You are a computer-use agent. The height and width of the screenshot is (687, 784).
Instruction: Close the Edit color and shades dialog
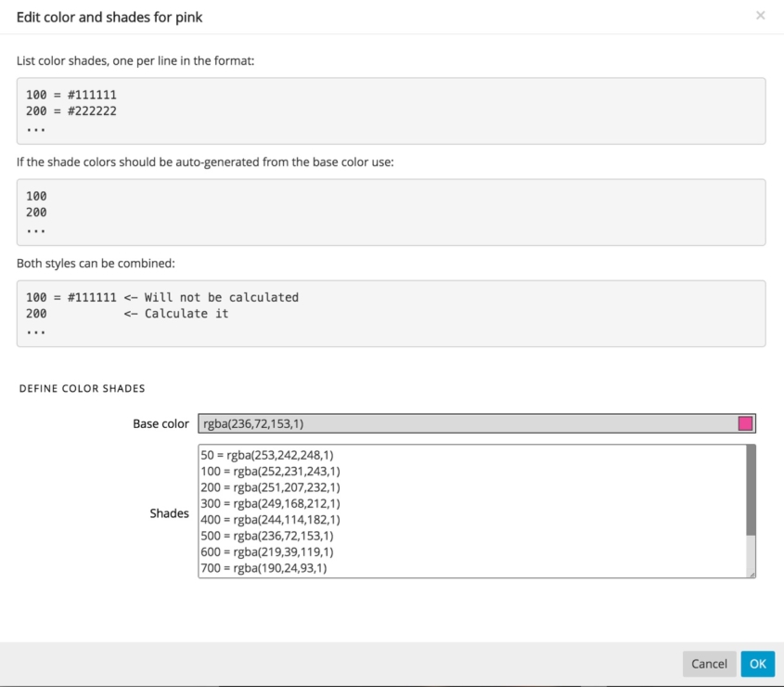click(x=760, y=16)
